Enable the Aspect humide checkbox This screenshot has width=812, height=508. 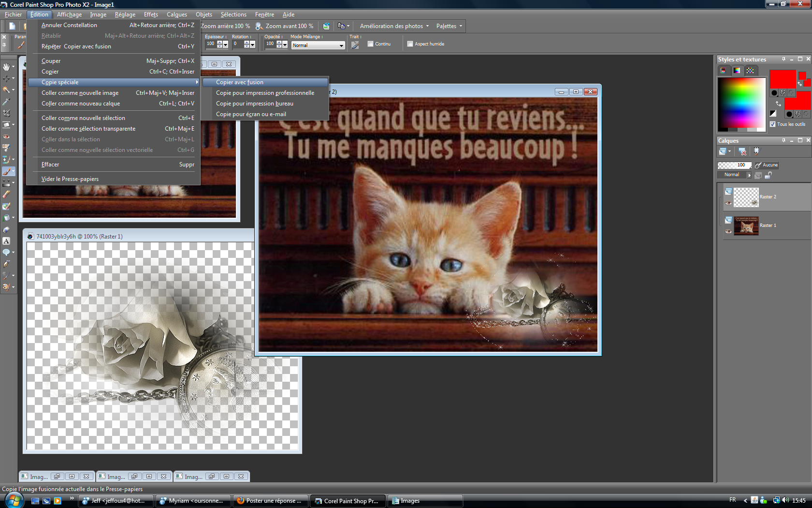[x=410, y=44]
